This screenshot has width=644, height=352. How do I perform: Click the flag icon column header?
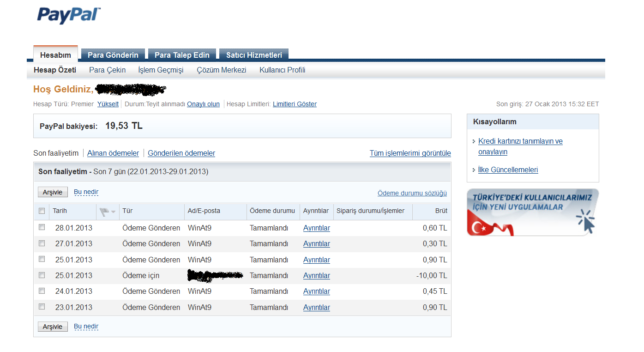click(104, 211)
